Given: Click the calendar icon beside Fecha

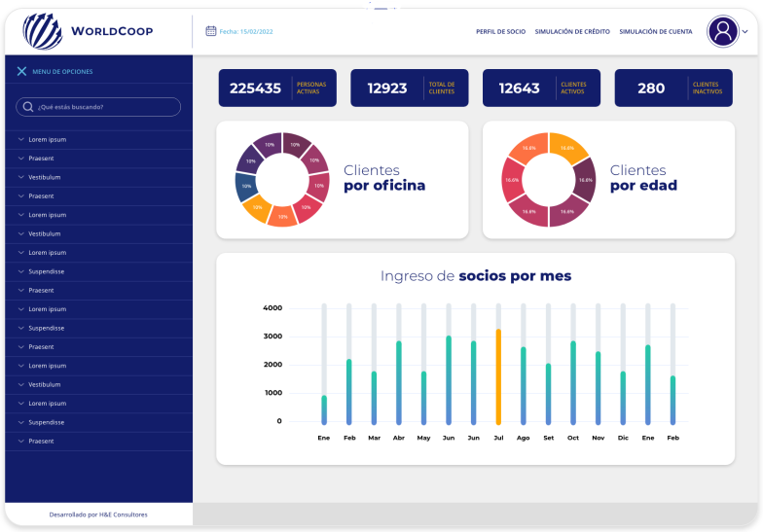Looking at the screenshot, I should pos(210,31).
